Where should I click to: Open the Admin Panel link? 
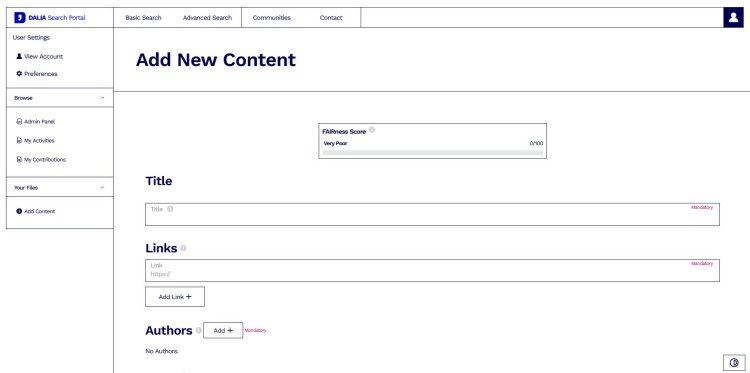[x=36, y=121]
